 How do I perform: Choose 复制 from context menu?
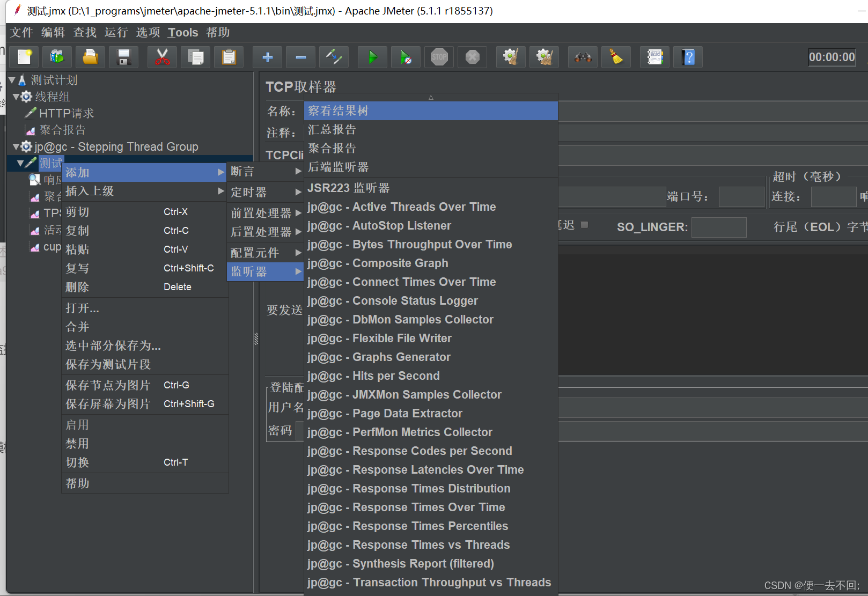pyautogui.click(x=144, y=231)
